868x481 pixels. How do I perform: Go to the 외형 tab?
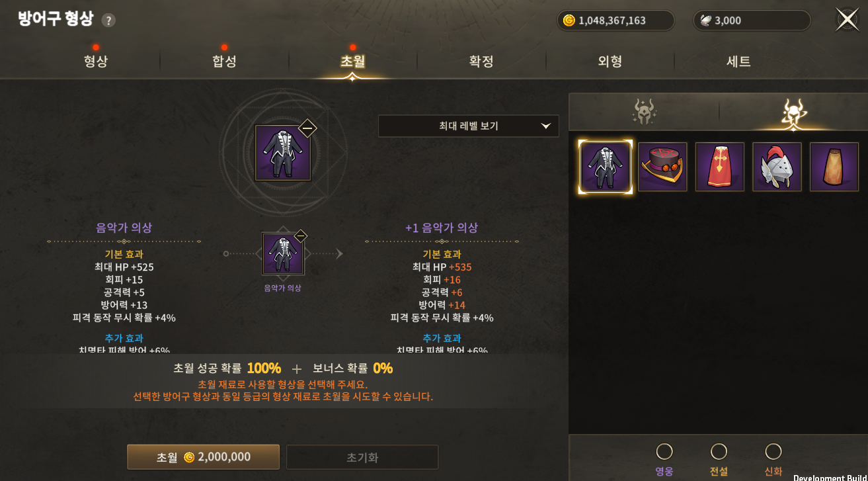[x=610, y=62]
